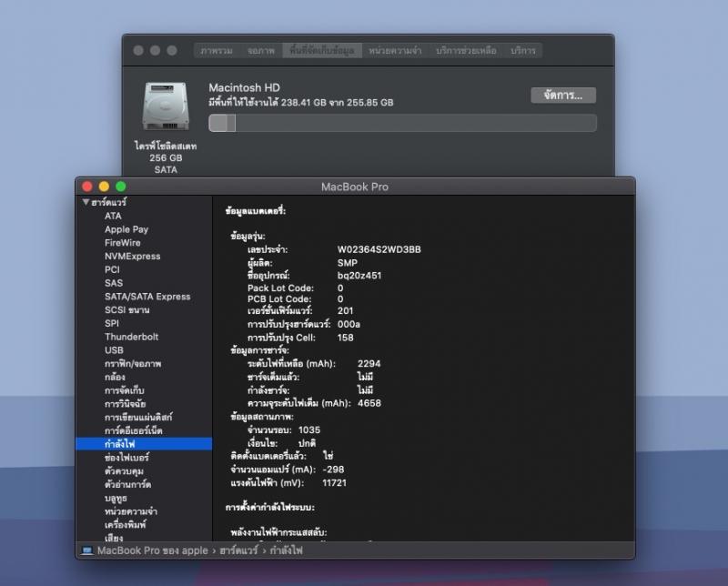Click the จัดการ... button
This screenshot has height=586, width=728.
click(x=563, y=95)
